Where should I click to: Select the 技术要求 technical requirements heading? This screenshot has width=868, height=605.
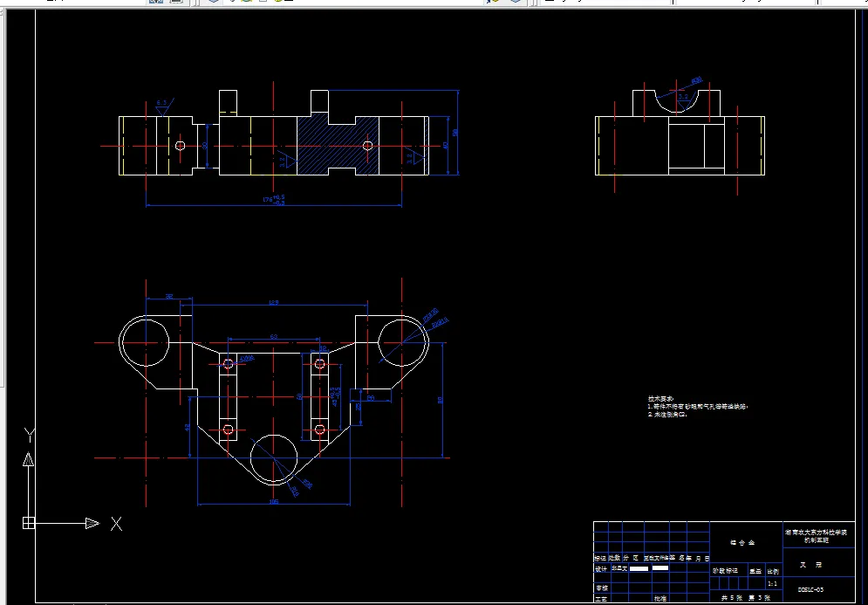[660, 398]
